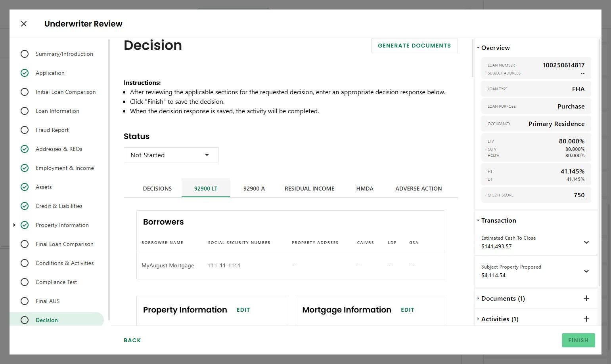Click the Initial Loan Comparison step circle
This screenshot has height=364, width=611.
(x=25, y=92)
